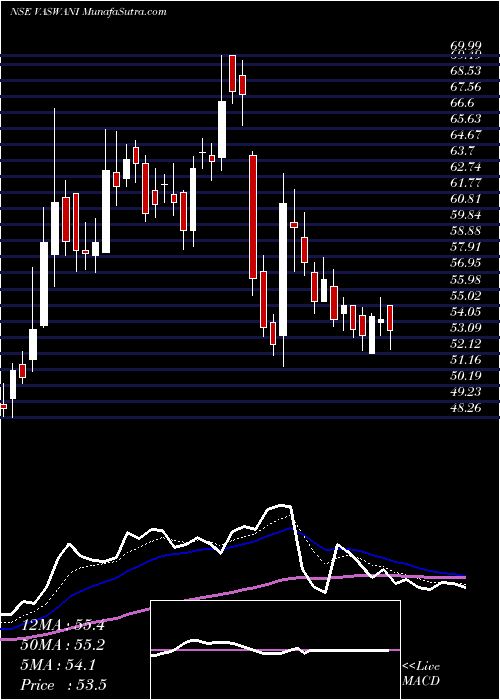Click the Price : 53.5 readout

[x=63, y=685]
